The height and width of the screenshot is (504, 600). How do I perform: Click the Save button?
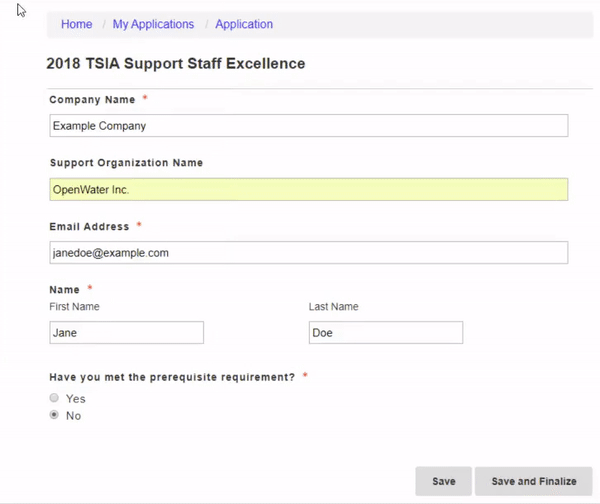pos(443,481)
